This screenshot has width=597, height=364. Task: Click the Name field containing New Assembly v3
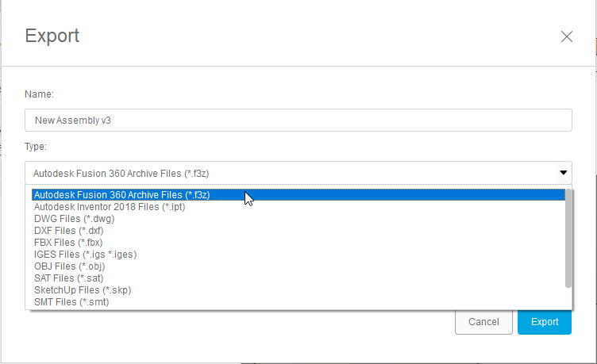tap(298, 121)
